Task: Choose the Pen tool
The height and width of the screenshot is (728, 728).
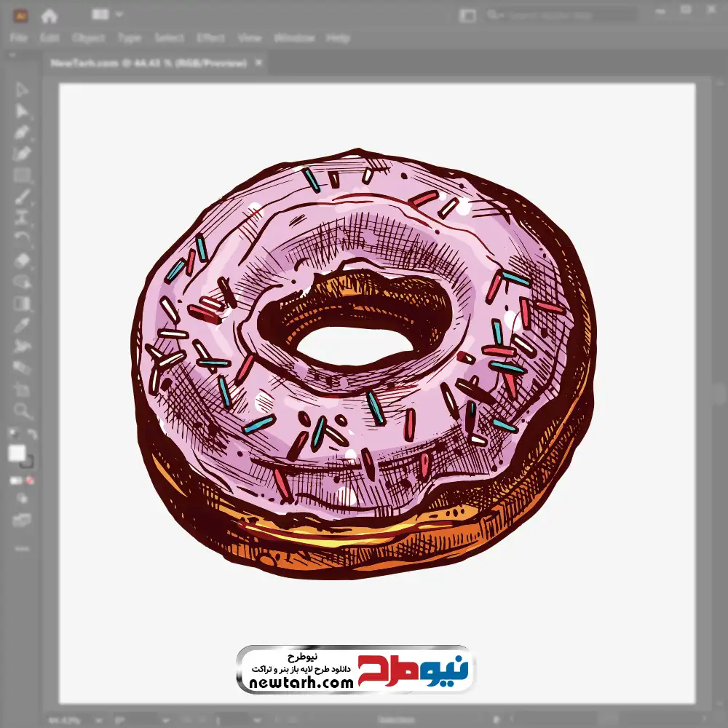Action: pyautogui.click(x=22, y=132)
